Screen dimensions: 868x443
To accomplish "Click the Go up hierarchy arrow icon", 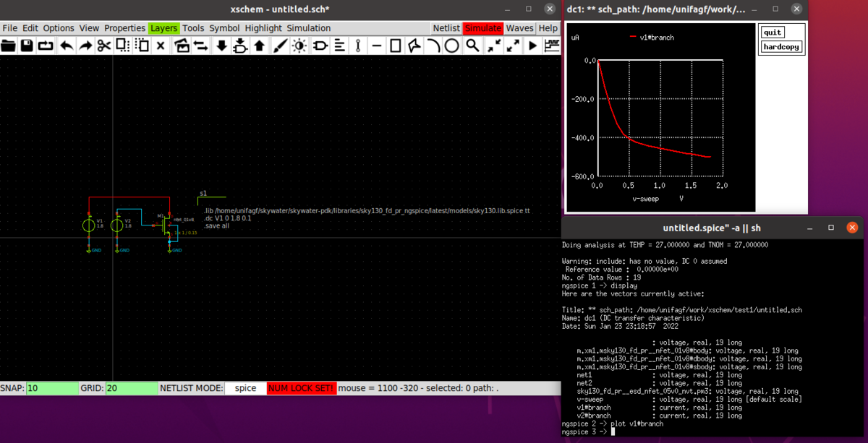I will (x=259, y=46).
